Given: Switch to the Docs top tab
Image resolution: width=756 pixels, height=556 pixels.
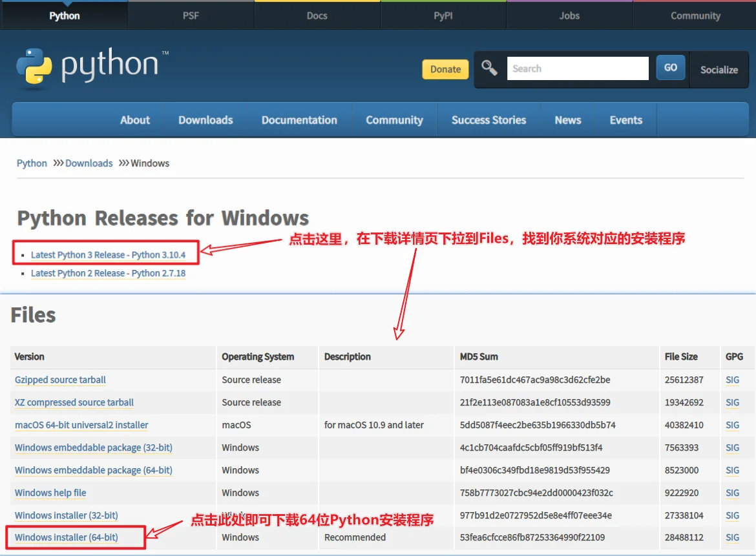Looking at the screenshot, I should [x=317, y=16].
